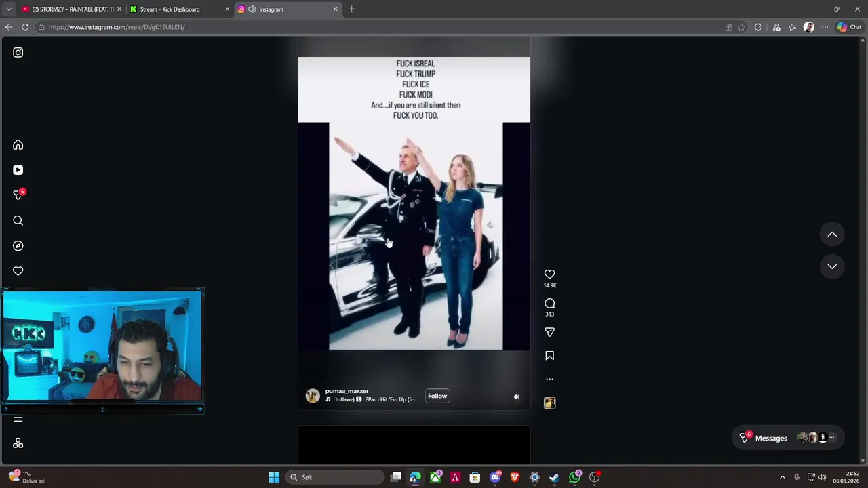Click the Instagram URL address bar
This screenshot has width=868, height=488.
(380, 27)
